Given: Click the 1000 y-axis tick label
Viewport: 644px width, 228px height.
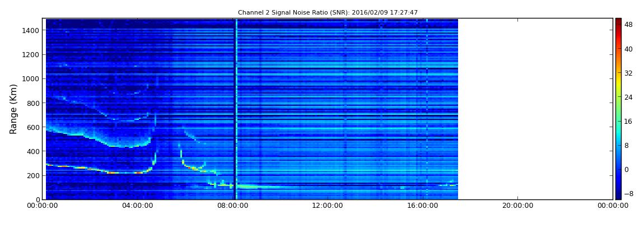Looking at the screenshot, I should click(x=31, y=79).
